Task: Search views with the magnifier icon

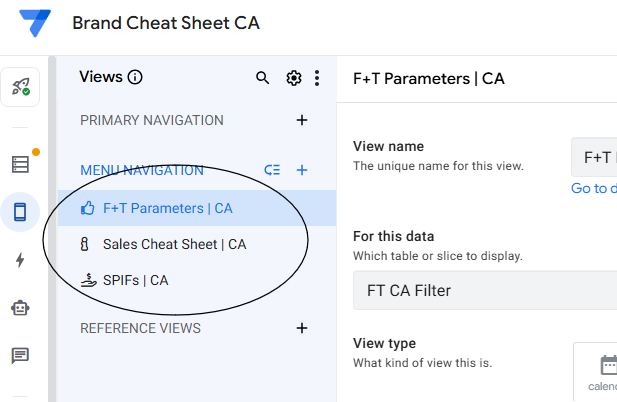Action: click(262, 78)
